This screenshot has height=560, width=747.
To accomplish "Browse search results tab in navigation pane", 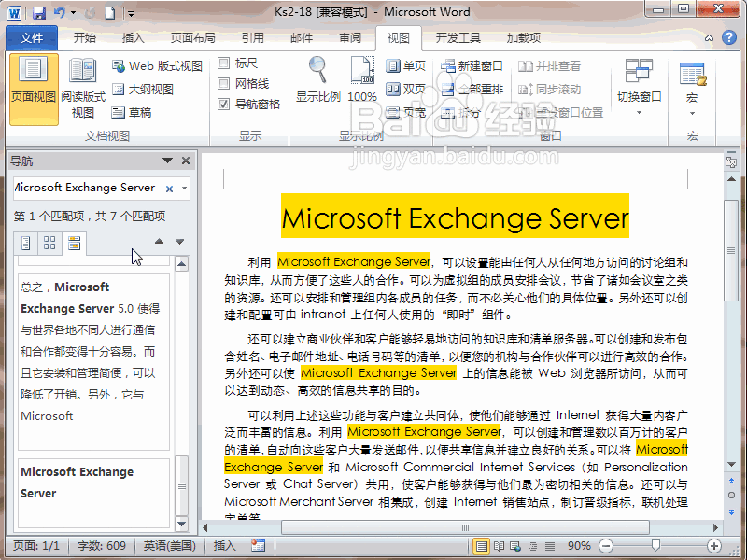I will point(74,243).
